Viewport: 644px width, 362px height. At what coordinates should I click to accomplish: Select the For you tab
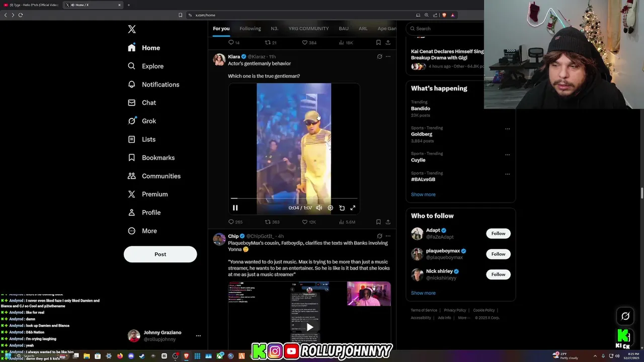(221, 29)
